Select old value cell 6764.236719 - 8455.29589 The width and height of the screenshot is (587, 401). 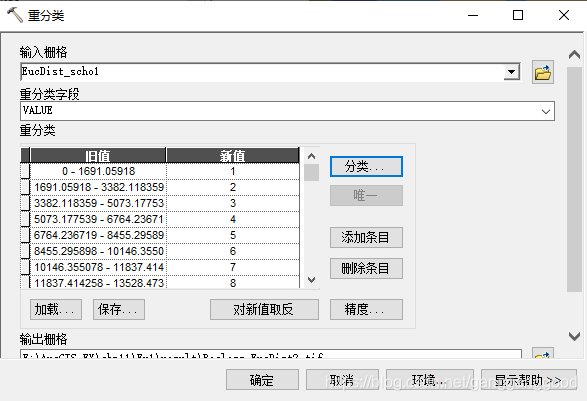tap(98, 235)
